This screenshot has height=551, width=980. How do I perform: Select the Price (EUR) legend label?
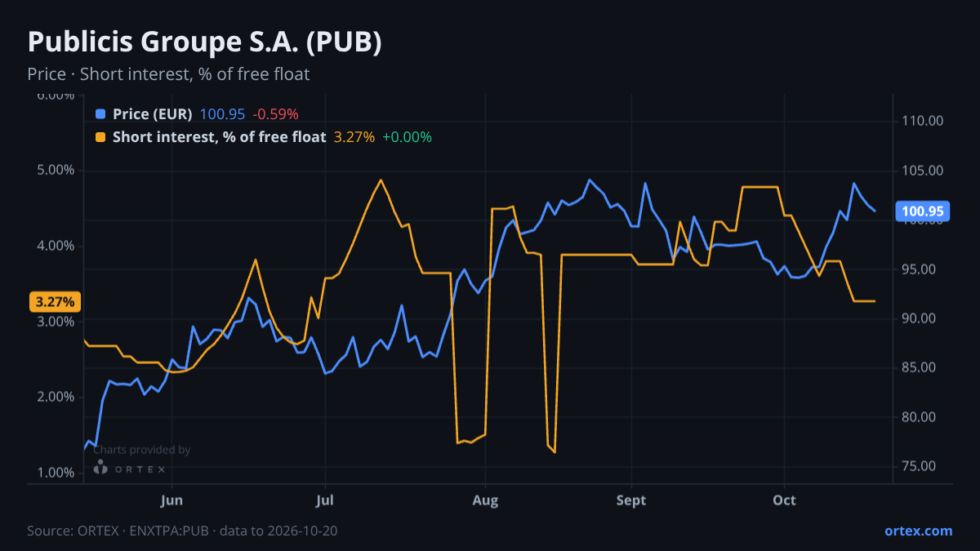click(153, 114)
